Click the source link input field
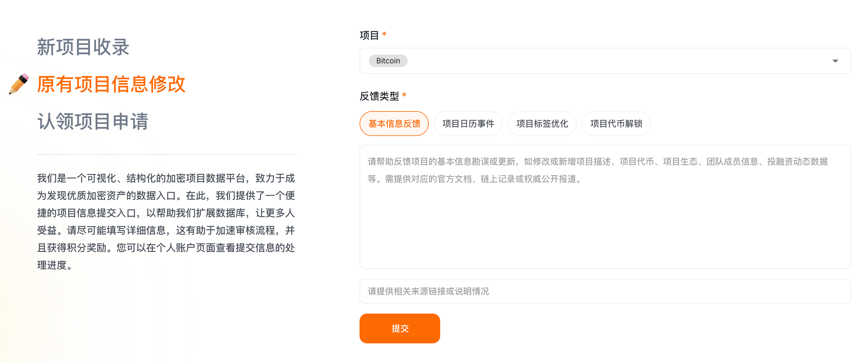The height and width of the screenshot is (362, 868). pos(605,291)
